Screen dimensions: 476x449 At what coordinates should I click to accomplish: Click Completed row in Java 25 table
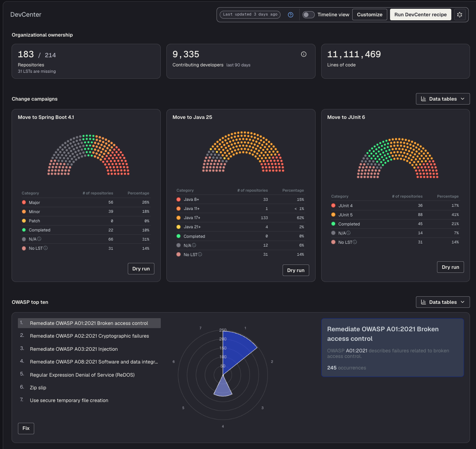click(x=241, y=236)
